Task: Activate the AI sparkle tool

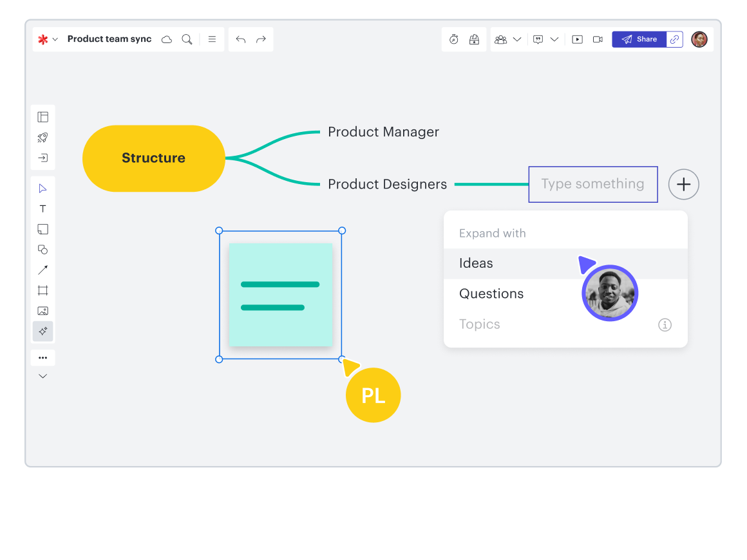Action: click(x=43, y=331)
